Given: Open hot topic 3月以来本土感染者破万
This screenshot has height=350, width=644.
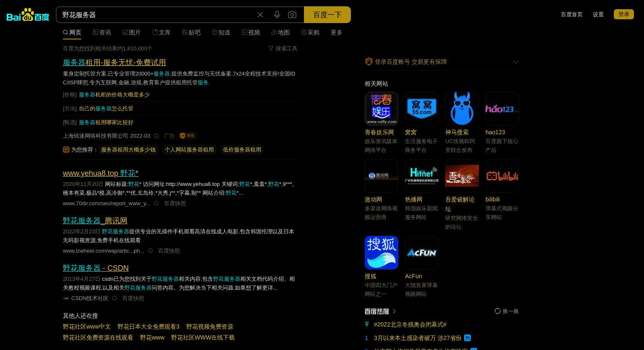Looking at the screenshot, I should point(418,338).
